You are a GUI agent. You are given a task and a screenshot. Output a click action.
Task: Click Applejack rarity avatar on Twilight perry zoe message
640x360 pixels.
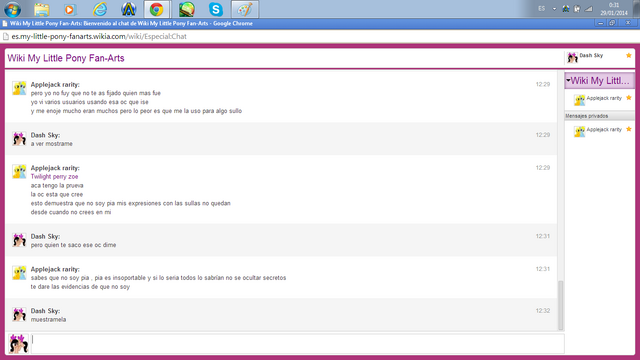19,171
